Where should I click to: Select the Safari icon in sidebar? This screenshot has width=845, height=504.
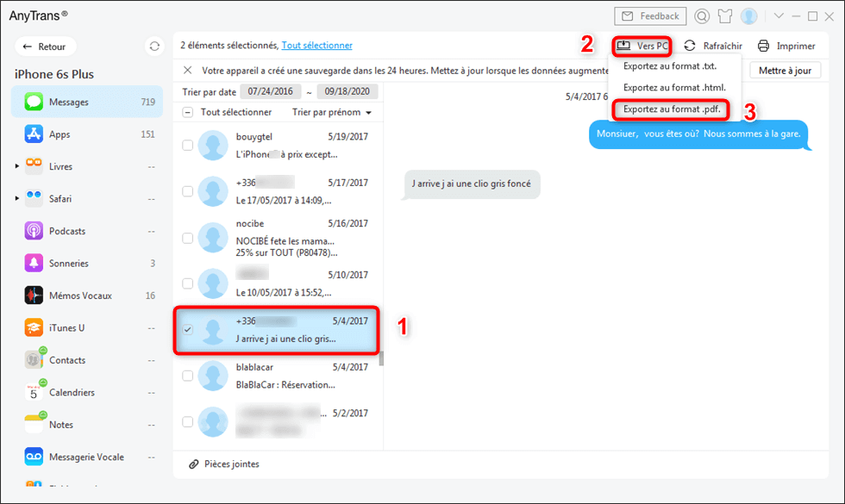pyautogui.click(x=34, y=199)
